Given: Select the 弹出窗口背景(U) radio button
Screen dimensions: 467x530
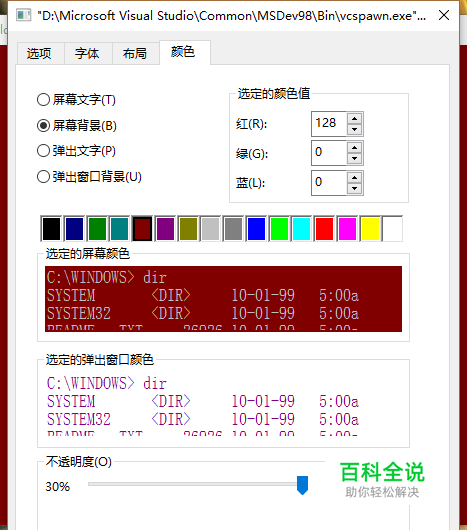Looking at the screenshot, I should [89, 176].
